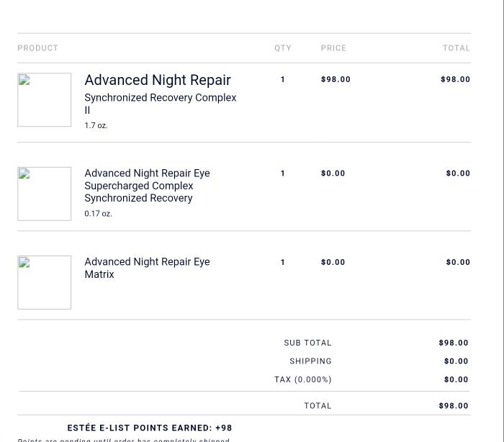Click the SHIPPING label
504x442 pixels.
coord(310,361)
